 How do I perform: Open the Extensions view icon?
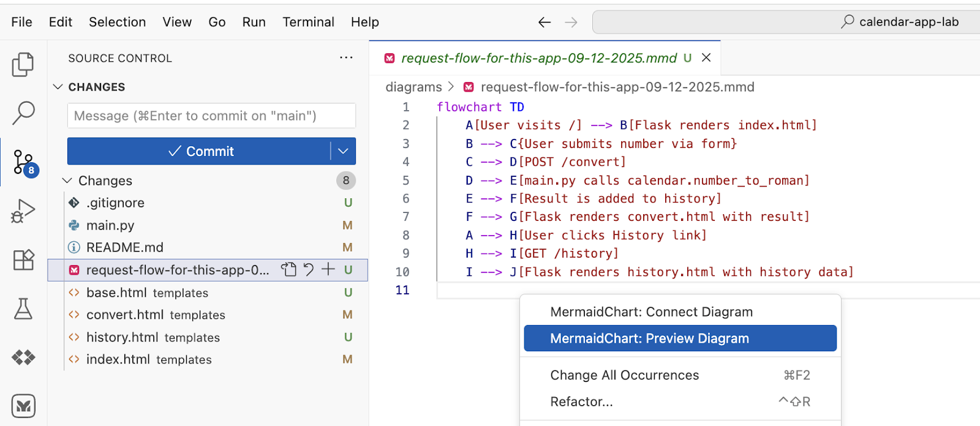23,260
